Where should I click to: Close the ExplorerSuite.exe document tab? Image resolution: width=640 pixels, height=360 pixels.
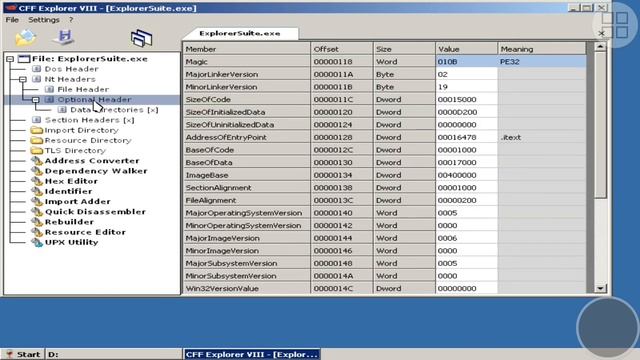[x=601, y=33]
